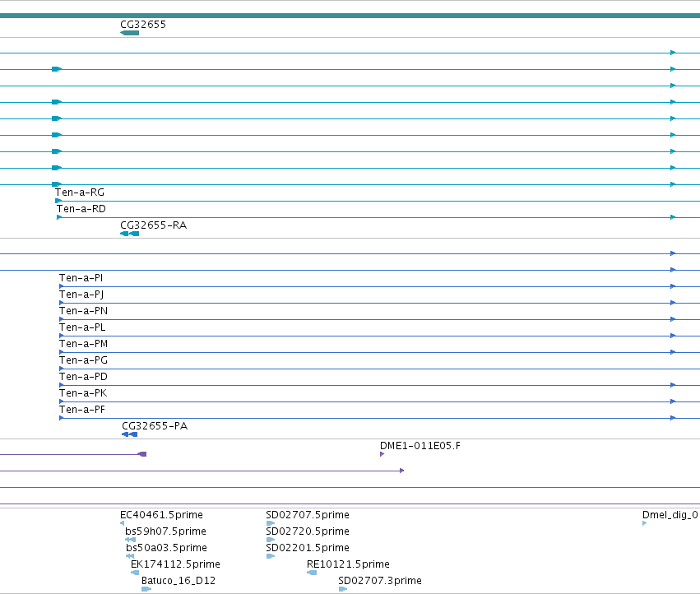Select the EC40461.5prime EST label
This screenshot has width=700, height=594.
[161, 515]
